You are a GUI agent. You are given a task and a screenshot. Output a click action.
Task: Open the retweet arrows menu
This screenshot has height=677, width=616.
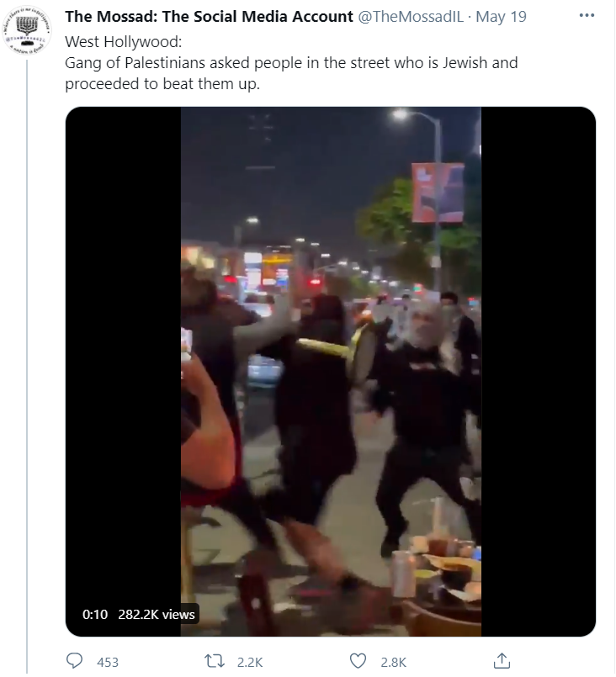click(x=215, y=661)
